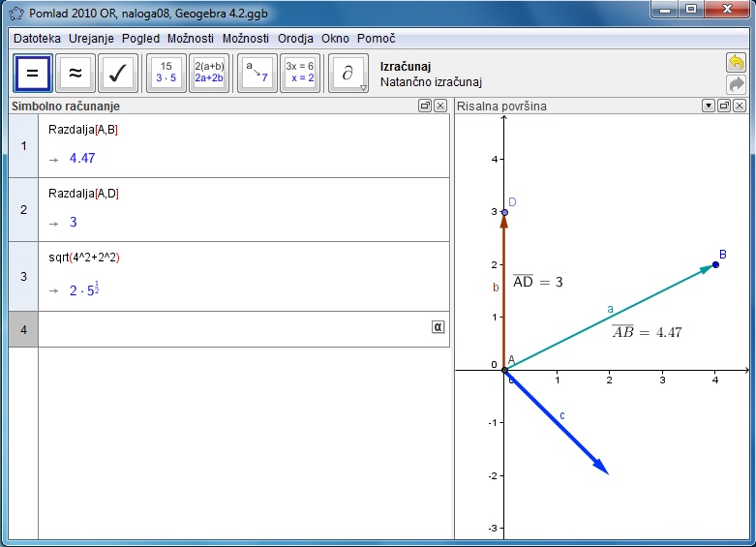Select the Numeric approximation (≈) tool
This screenshot has height=547, width=756.
(75, 74)
